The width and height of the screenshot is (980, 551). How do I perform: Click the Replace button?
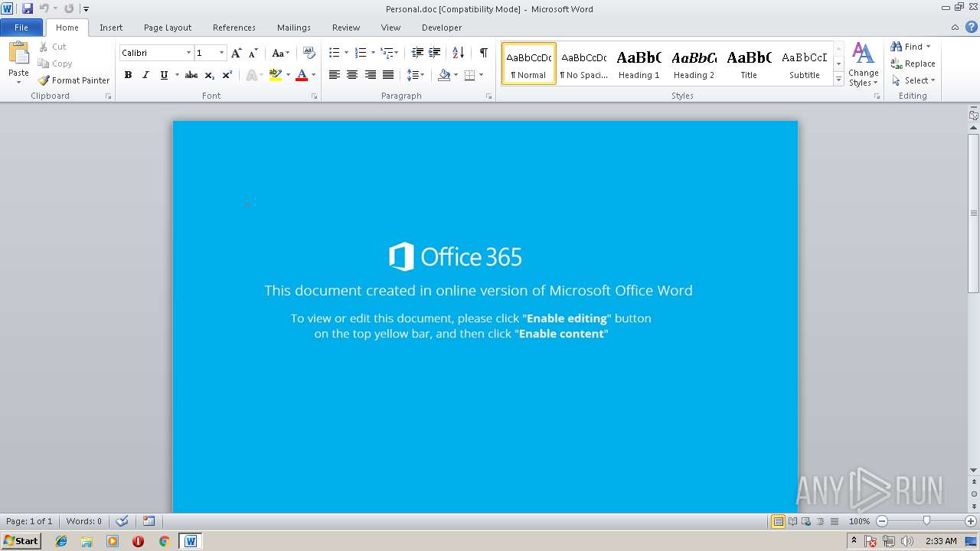pyautogui.click(x=913, y=64)
